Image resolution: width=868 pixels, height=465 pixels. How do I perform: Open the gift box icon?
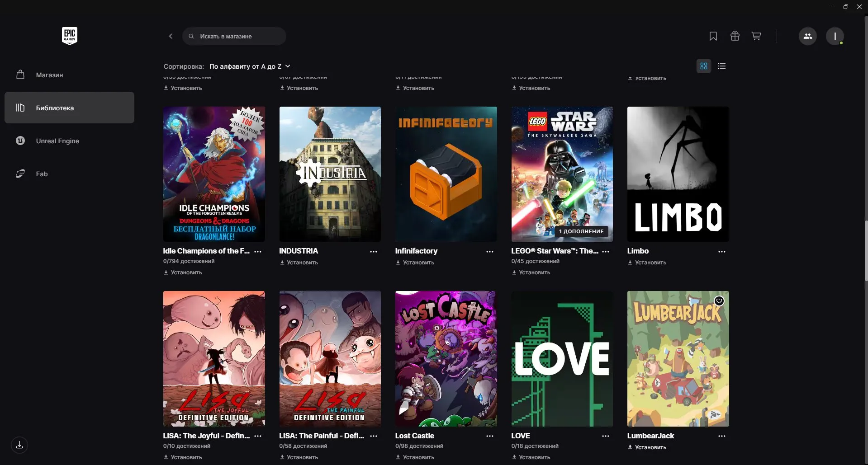pyautogui.click(x=735, y=36)
